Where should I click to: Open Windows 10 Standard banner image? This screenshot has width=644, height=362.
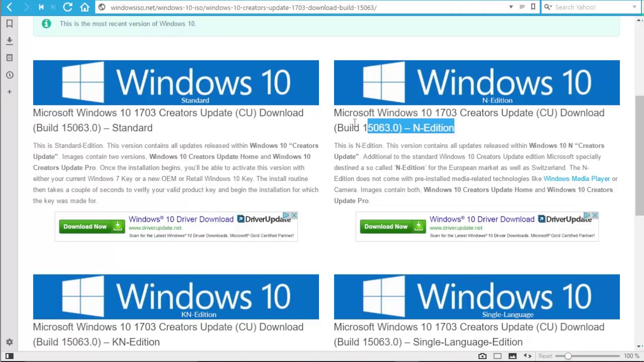tap(176, 82)
